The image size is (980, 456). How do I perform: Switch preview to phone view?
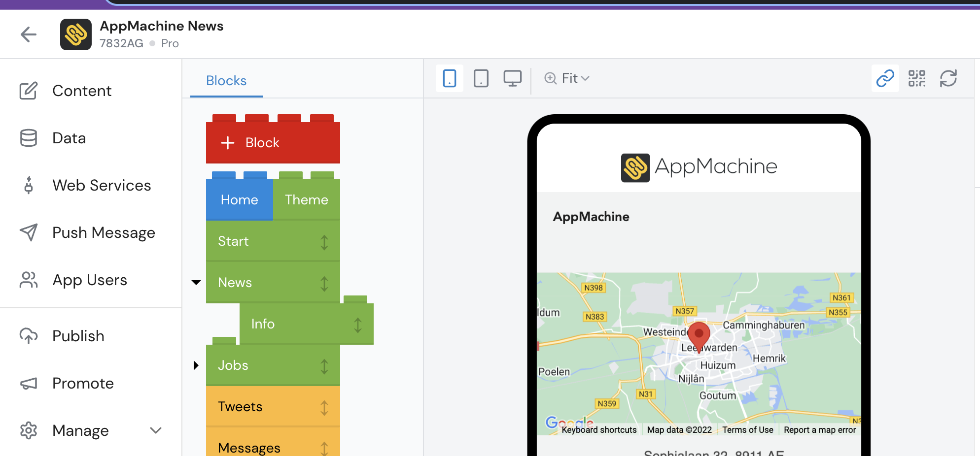449,78
